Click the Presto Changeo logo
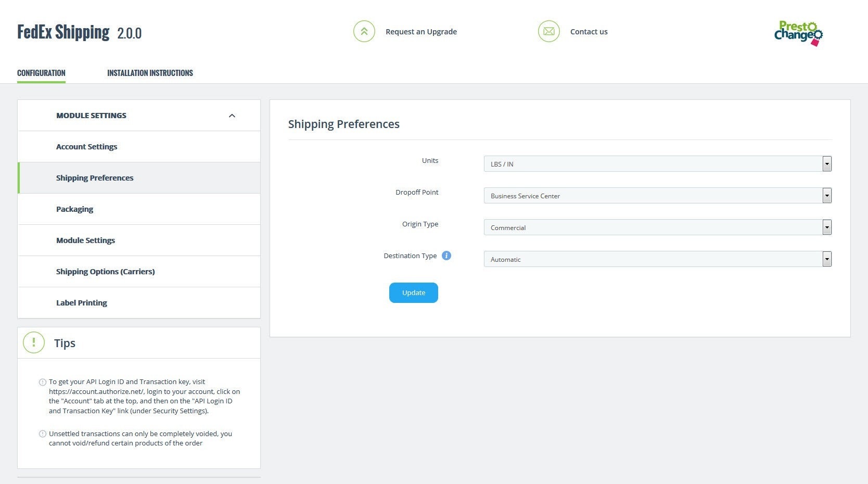868x484 pixels. (x=798, y=33)
